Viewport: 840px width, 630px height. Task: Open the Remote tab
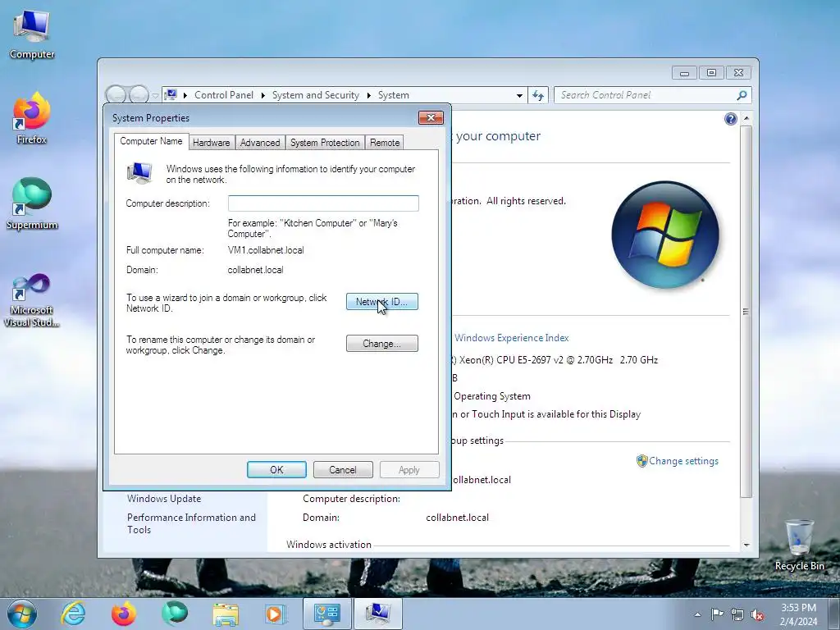(385, 143)
